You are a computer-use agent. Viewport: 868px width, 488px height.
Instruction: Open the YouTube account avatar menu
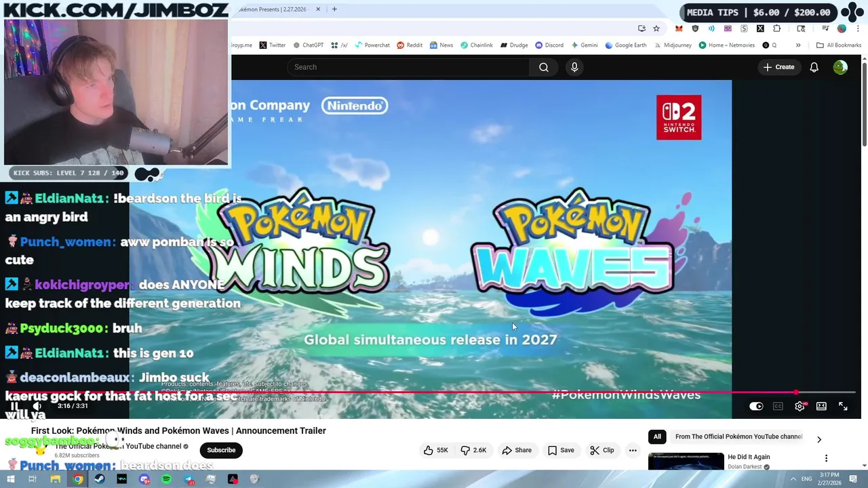click(840, 67)
